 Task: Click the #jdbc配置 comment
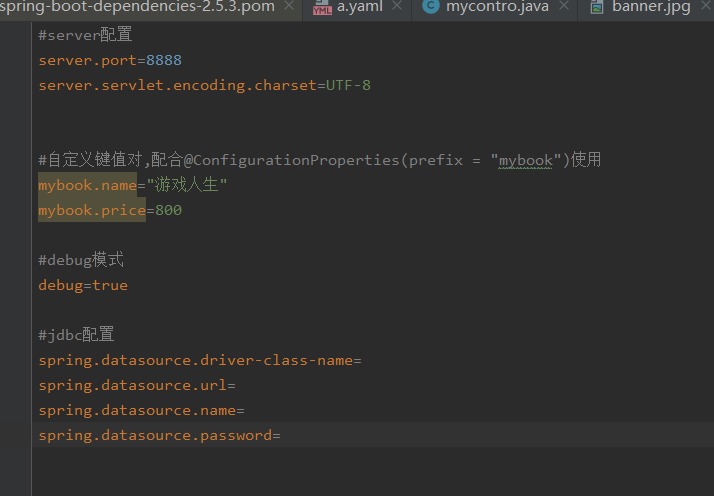[x=76, y=335]
